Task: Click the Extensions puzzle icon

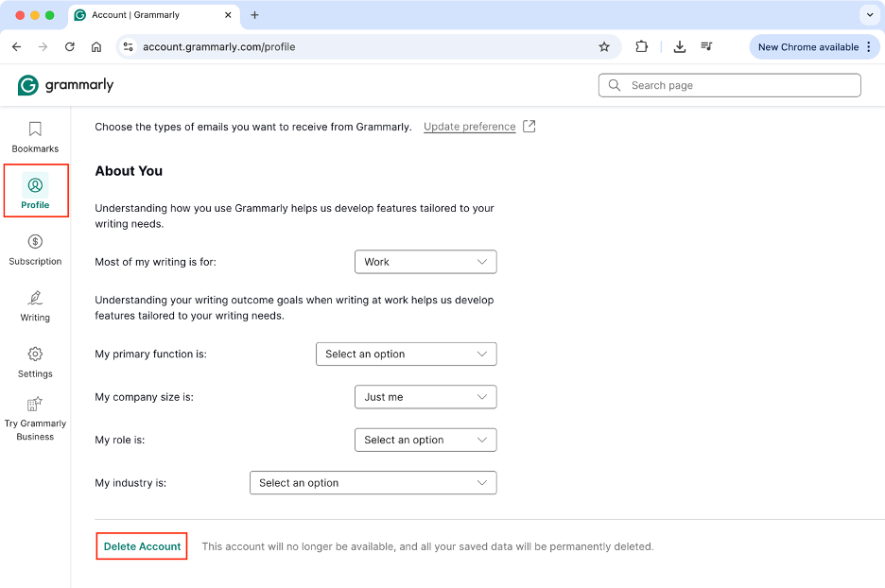Action: click(642, 45)
